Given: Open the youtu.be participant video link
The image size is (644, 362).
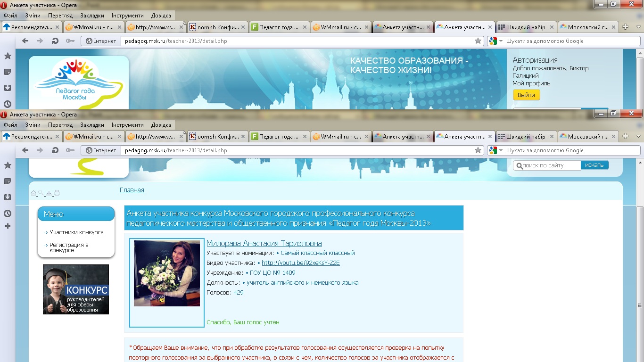Looking at the screenshot, I should click(301, 263).
